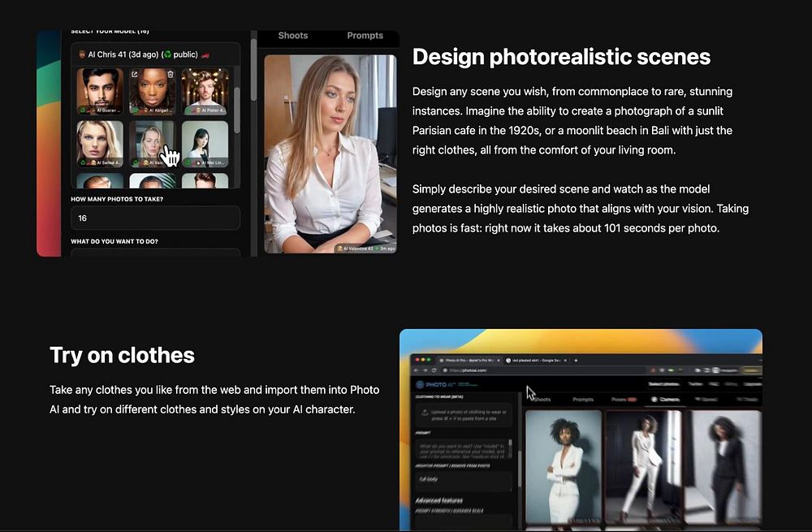Switch to the Poses tab in clothes mockup

tap(624, 400)
